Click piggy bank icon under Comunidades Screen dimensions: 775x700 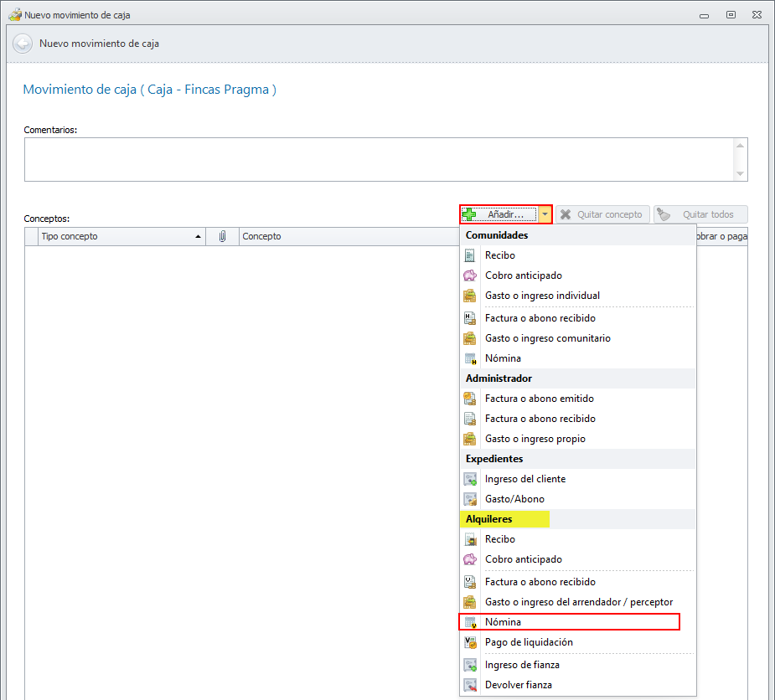tap(470, 275)
